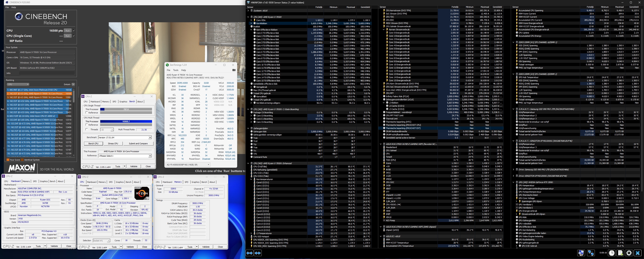Viewport: 644px width, 259px height.
Task: Expand Core VIDs sensor node
Action: (251, 20)
